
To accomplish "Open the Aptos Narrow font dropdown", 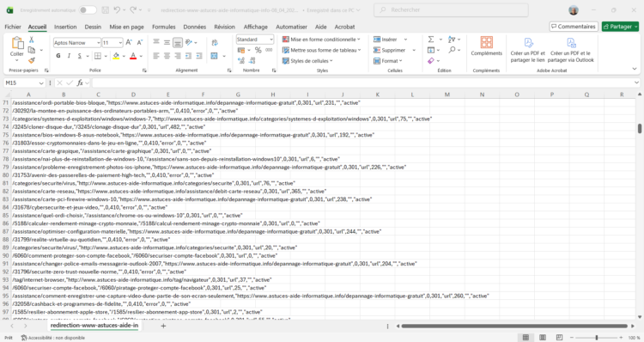I will [x=98, y=43].
